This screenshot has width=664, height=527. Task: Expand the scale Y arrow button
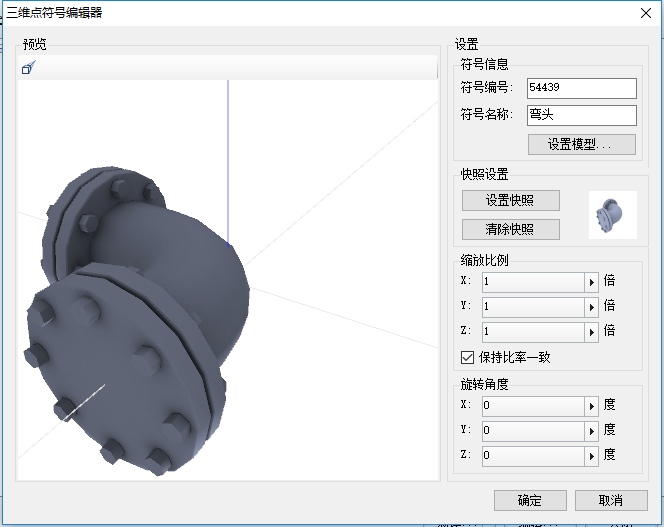click(x=592, y=307)
